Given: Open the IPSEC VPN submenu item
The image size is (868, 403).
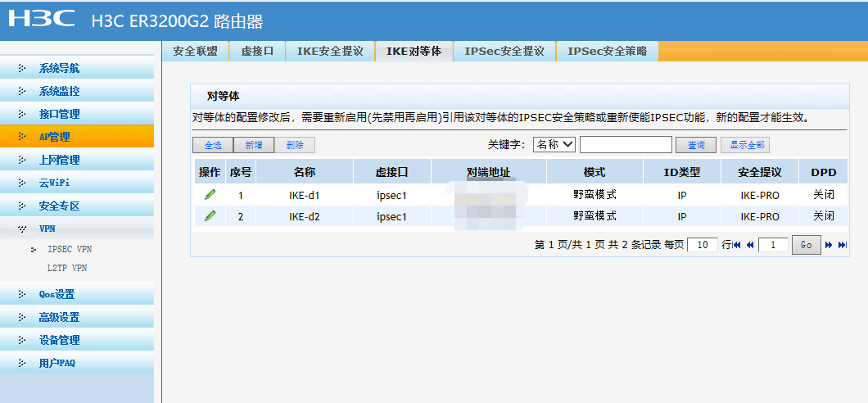Looking at the screenshot, I should (x=70, y=250).
